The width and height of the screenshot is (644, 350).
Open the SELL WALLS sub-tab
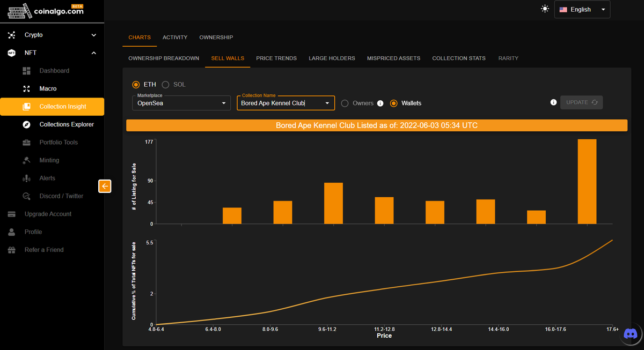pyautogui.click(x=228, y=58)
